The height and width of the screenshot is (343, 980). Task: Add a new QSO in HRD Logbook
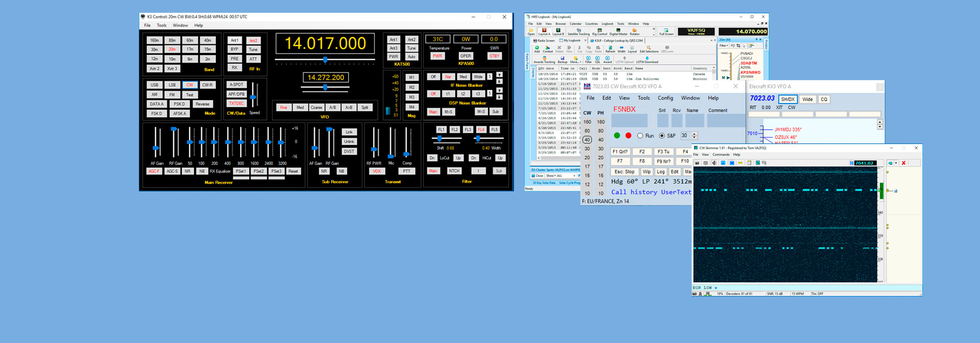(537, 49)
